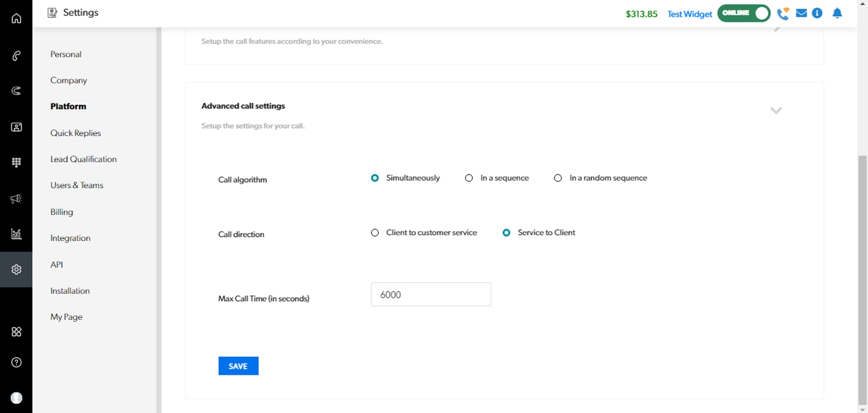Toggle the ONLINE status switch
The width and height of the screenshot is (868, 413).
point(744,13)
